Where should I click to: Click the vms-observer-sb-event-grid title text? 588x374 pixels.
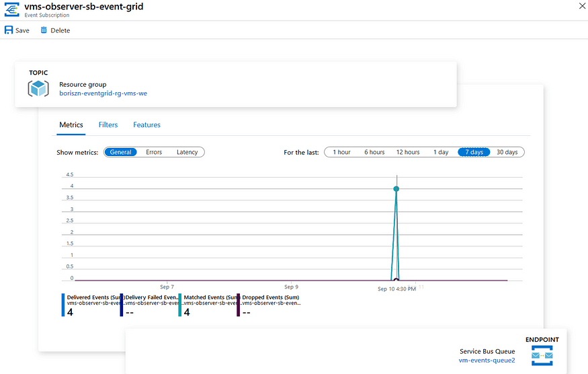tap(83, 7)
